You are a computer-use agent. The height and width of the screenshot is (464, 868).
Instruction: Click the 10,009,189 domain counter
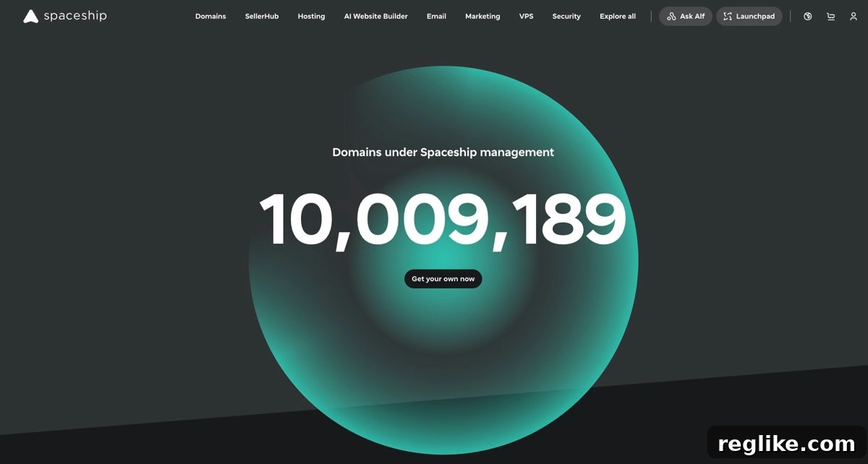click(443, 220)
